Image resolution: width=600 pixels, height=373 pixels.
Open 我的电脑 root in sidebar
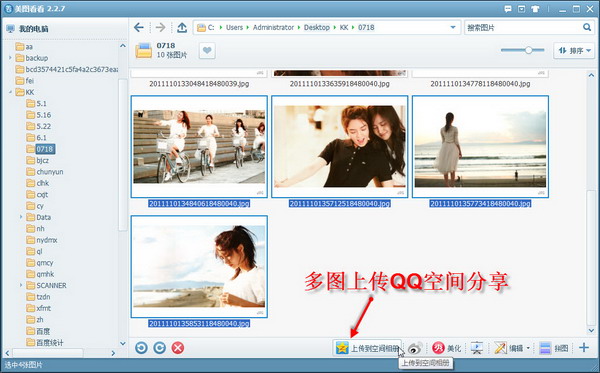(x=28, y=29)
